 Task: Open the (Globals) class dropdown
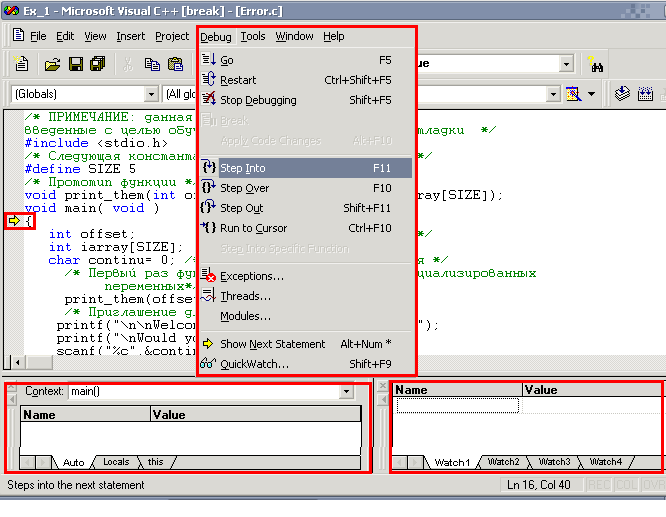point(151,94)
